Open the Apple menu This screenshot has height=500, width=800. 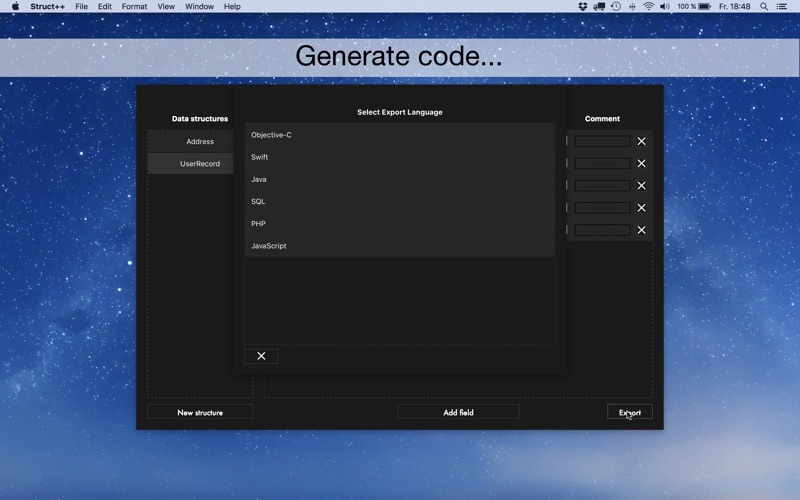click(x=15, y=7)
